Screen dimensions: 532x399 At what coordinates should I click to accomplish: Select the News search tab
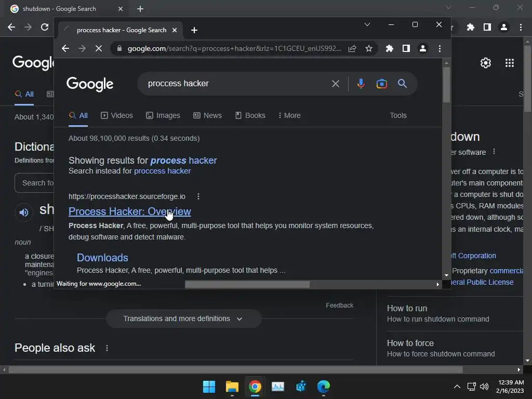pos(207,115)
